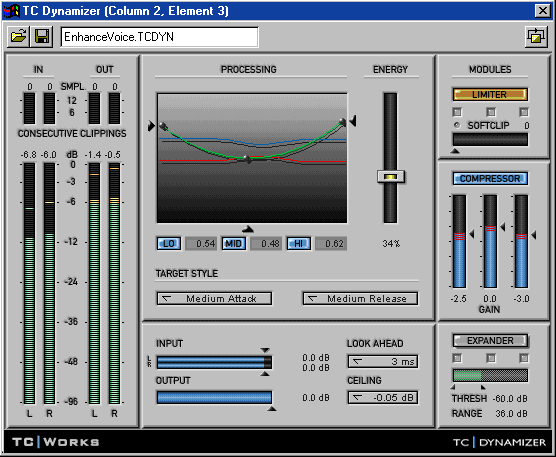
Task: Check the middle limiter band checkbox
Action: coord(491,112)
